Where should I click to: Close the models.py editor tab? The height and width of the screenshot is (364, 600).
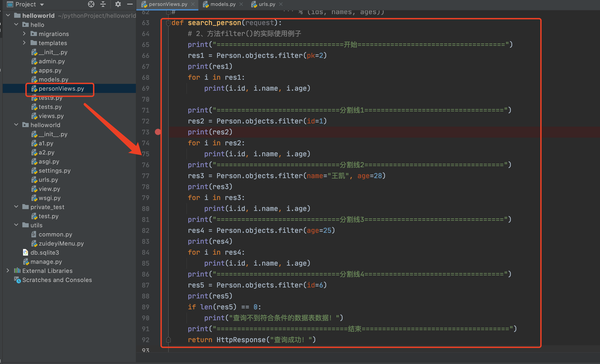point(241,4)
